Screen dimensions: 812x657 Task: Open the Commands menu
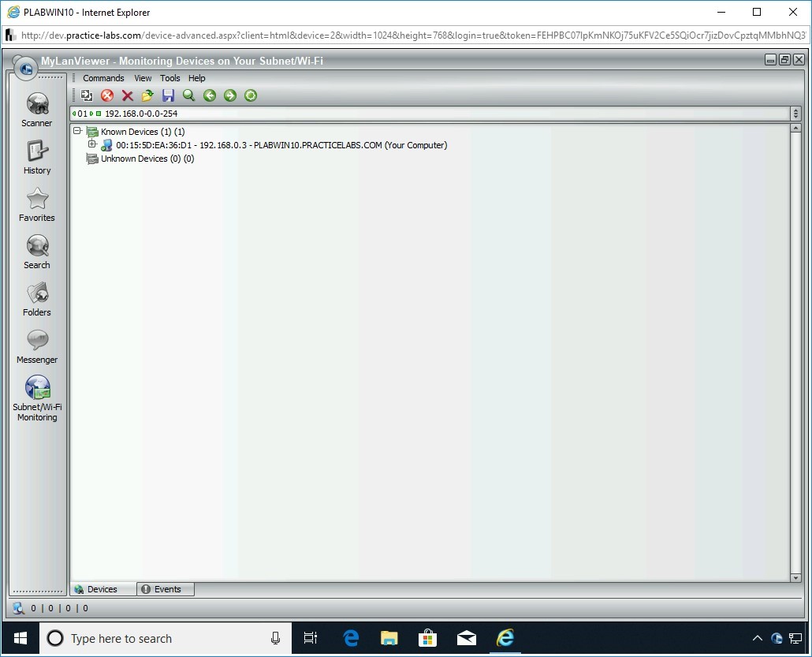click(x=103, y=78)
